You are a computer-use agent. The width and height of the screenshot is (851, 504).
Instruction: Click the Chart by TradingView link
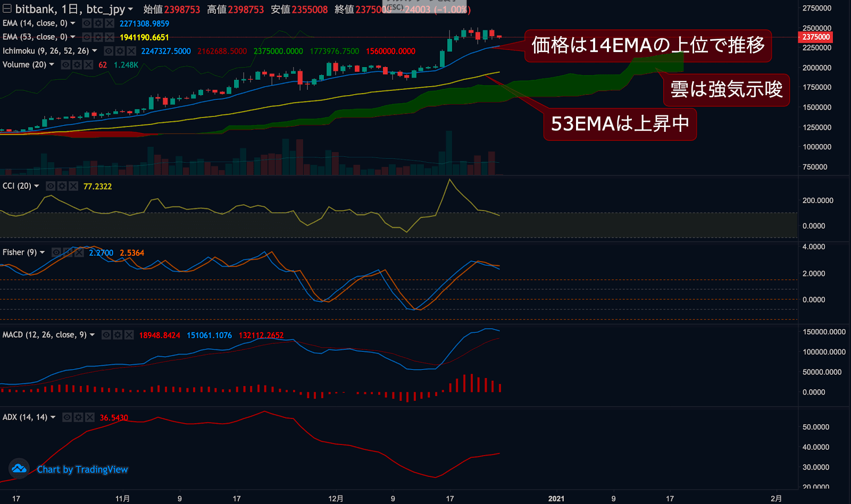pyautogui.click(x=82, y=469)
